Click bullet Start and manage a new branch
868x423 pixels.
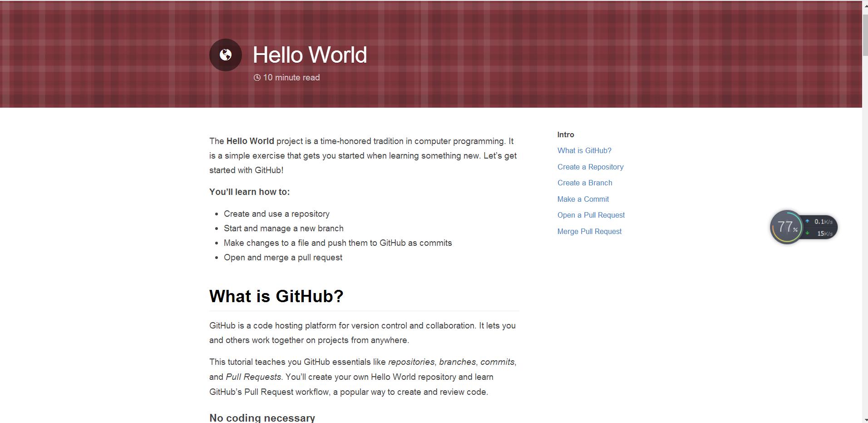tap(283, 228)
